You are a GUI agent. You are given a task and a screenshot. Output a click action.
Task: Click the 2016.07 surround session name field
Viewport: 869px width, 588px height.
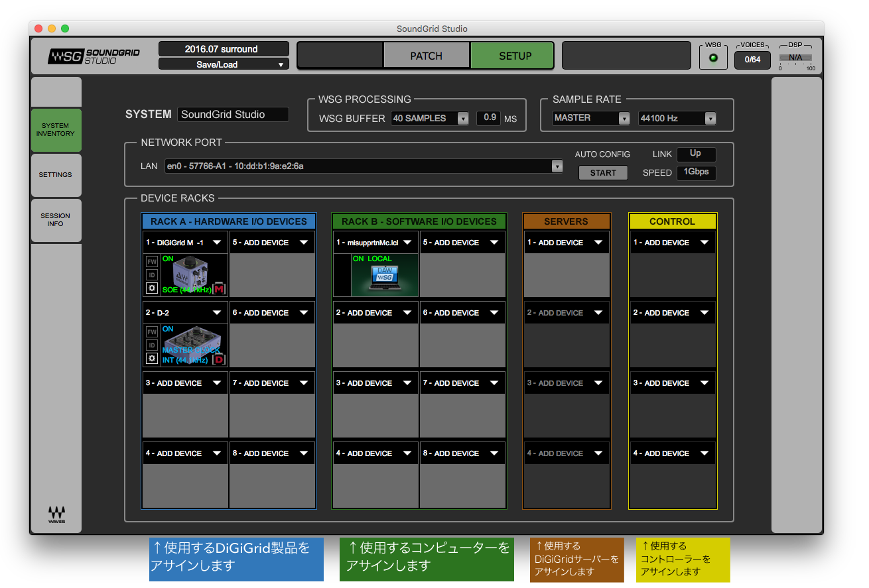(224, 49)
